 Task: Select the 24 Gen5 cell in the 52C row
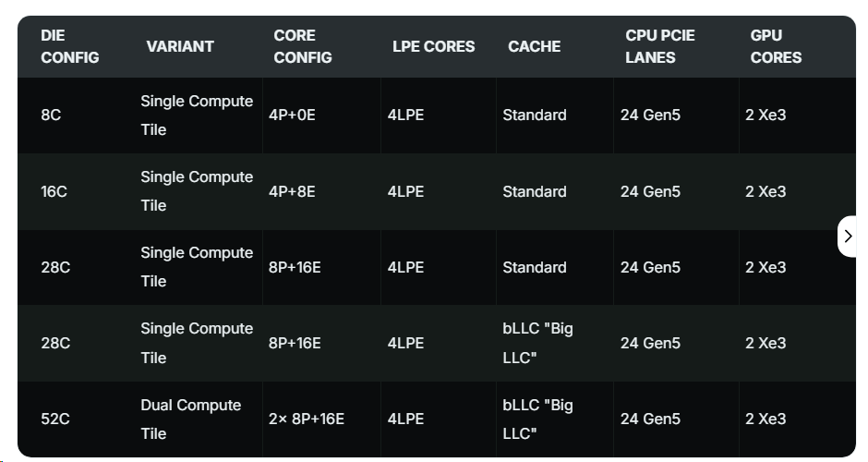[x=650, y=419]
